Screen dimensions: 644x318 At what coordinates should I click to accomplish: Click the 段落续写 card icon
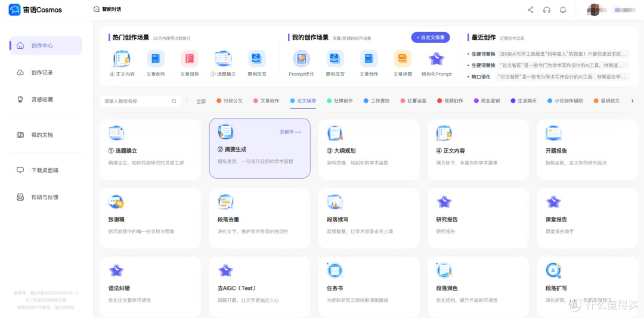[x=335, y=202]
